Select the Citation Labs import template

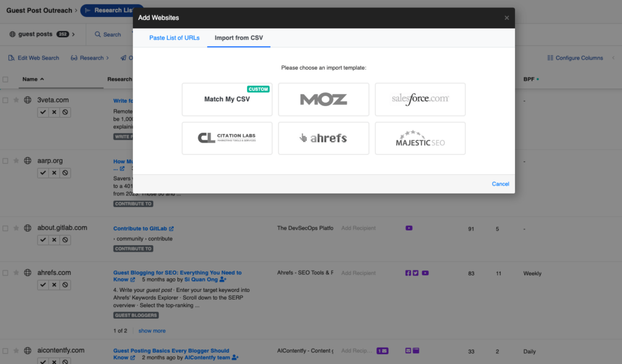227,138
